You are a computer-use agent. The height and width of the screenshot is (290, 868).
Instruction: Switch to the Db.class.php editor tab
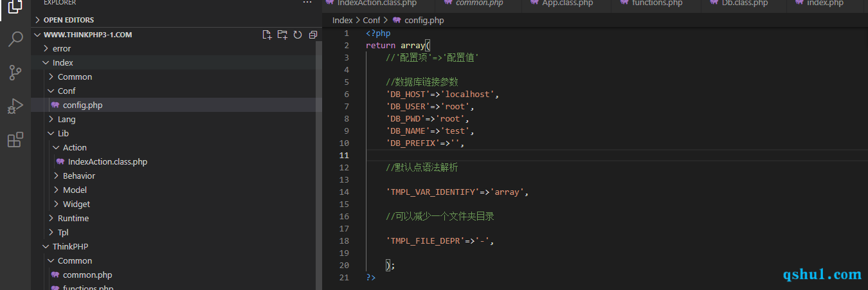point(745,3)
